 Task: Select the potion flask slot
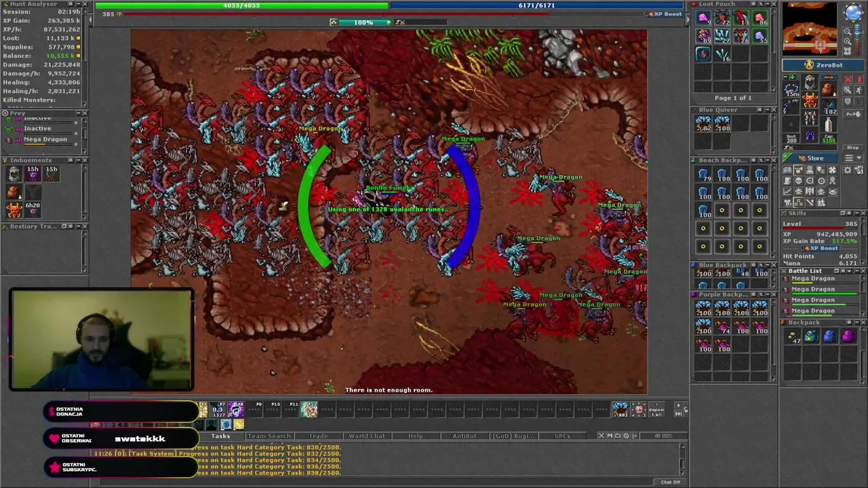[x=829, y=124]
